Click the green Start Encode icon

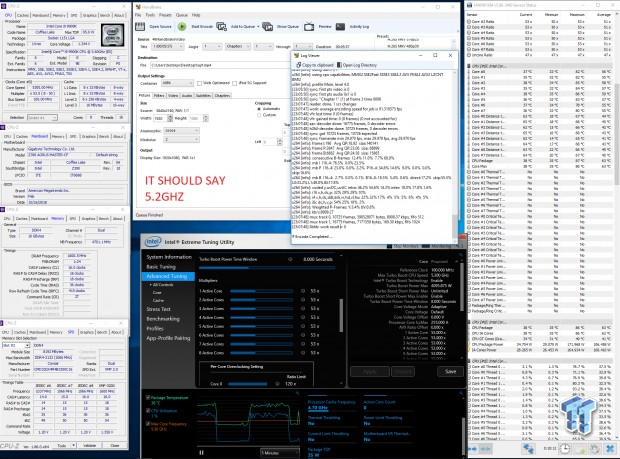(x=182, y=26)
